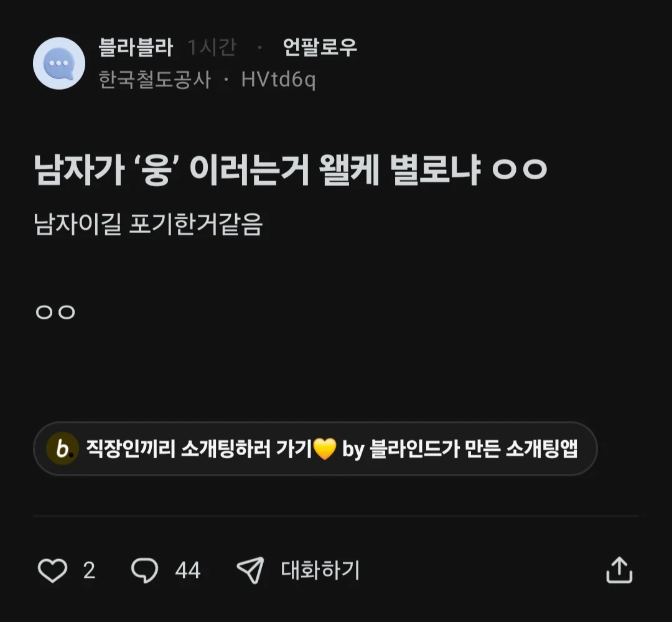Screen dimensions: 672x622
Task: Open the 블라블라 username
Action: (x=136, y=47)
